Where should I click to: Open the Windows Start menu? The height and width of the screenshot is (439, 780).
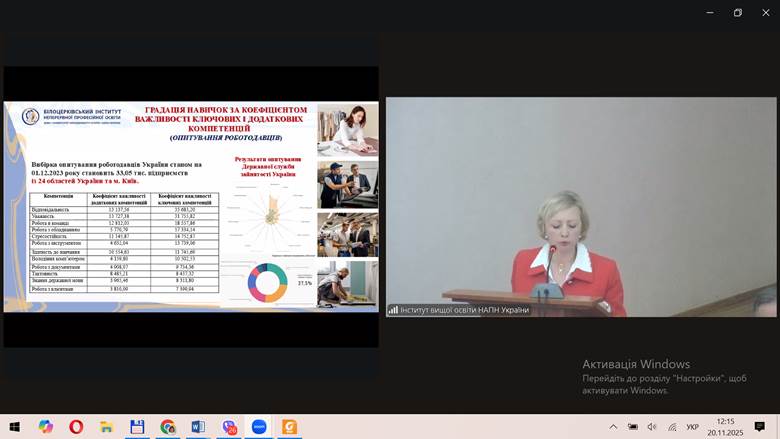(x=15, y=427)
